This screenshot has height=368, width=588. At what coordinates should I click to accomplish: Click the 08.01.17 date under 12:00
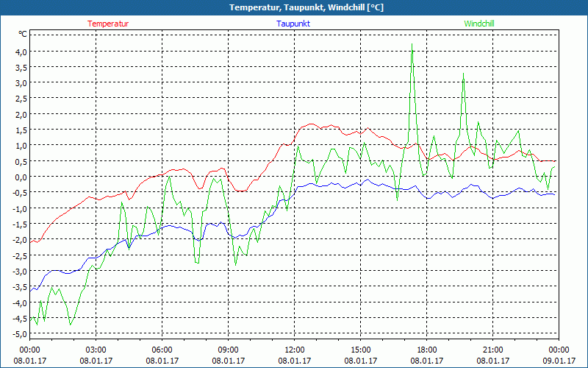pyautogui.click(x=295, y=361)
